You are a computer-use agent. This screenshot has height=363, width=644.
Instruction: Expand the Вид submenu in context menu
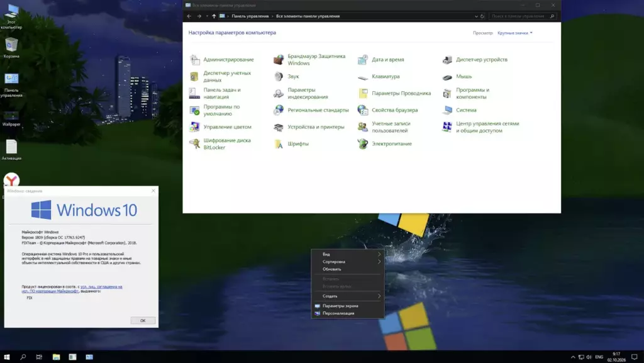pyautogui.click(x=348, y=254)
